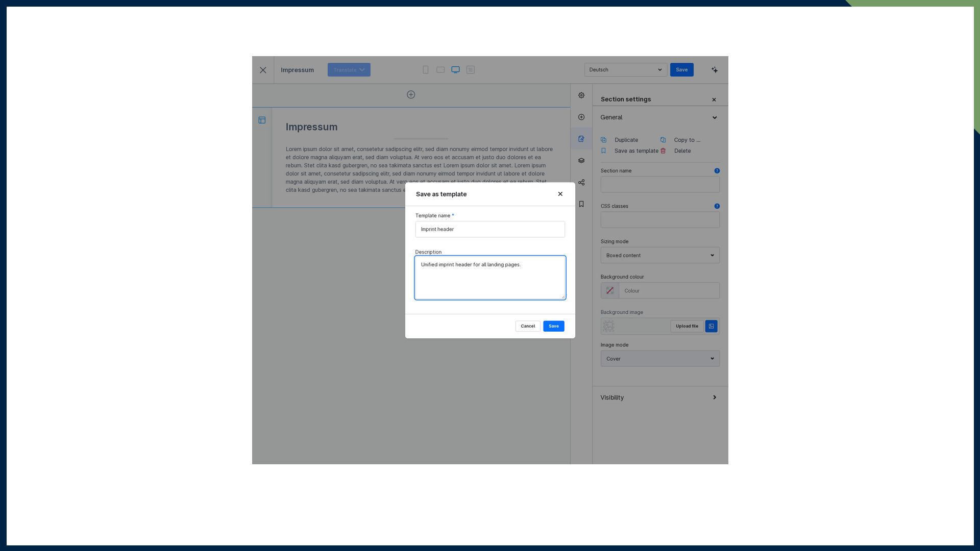Click the CSS classes help icon
Screen dimensions: 980x551
717,206
